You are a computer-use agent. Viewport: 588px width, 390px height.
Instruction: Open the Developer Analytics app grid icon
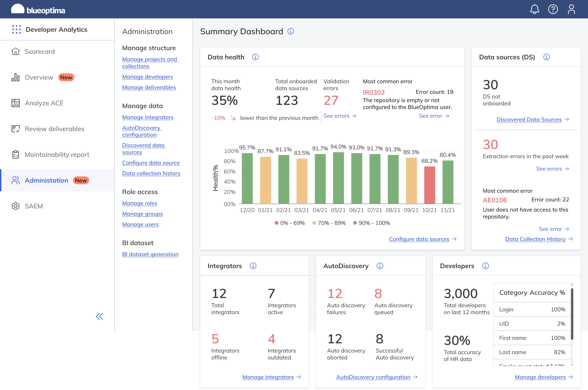tap(16, 29)
